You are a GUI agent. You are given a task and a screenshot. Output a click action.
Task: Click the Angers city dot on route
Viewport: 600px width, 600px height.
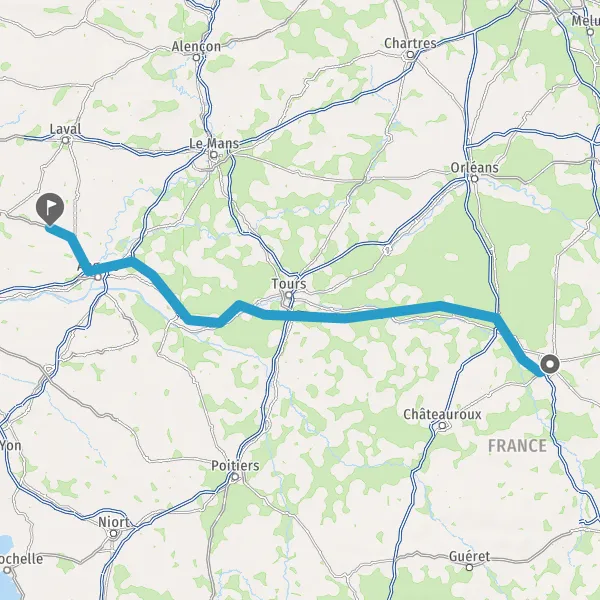[98, 277]
